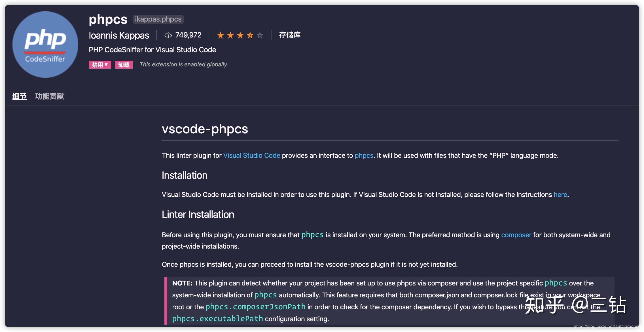Open the composer link under Linter Installation
Viewport: 644px width, 332px height.
click(x=516, y=235)
